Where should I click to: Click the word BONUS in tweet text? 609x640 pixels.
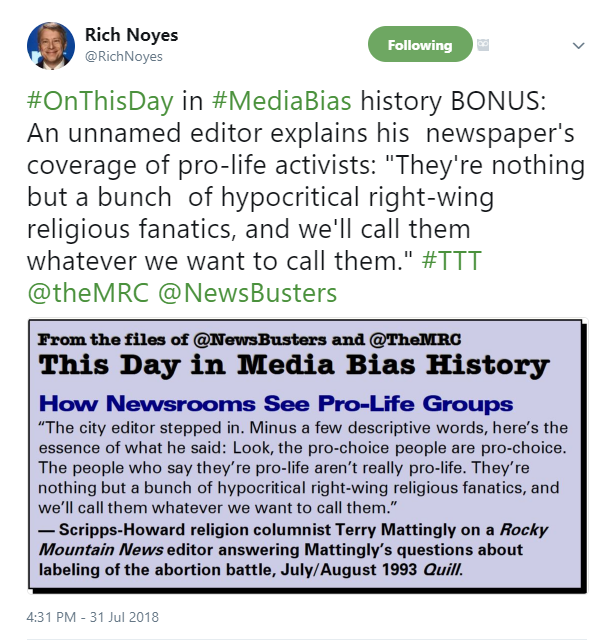[498, 100]
